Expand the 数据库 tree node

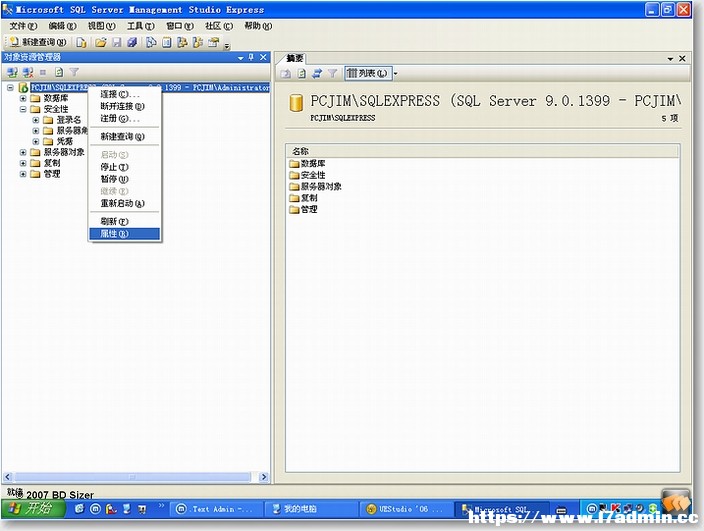(23, 98)
